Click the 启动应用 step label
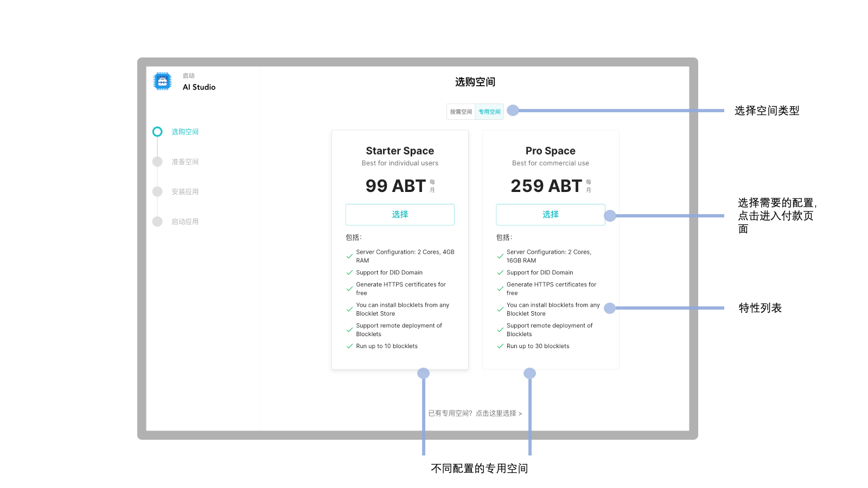 click(185, 221)
